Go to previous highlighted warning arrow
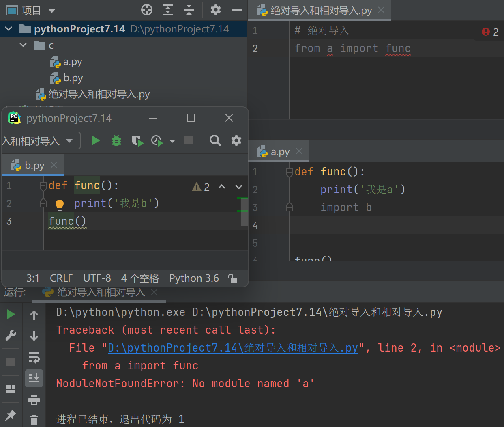Screen dimensions: 504x427 (x=222, y=187)
